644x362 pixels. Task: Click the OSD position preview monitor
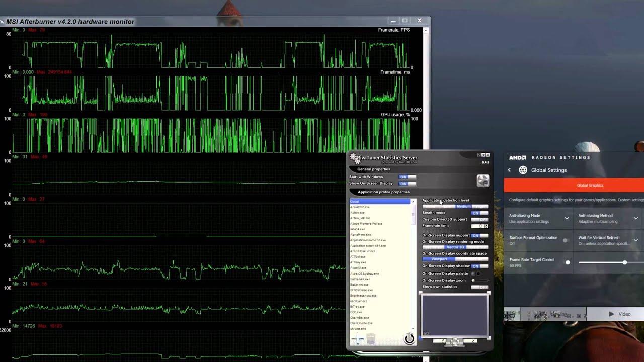click(x=454, y=316)
